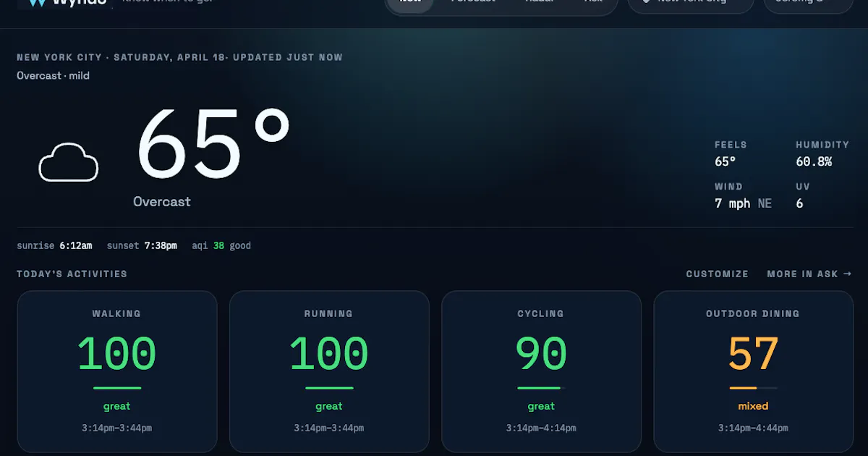Viewport: 868px width, 456px height.
Task: Click the 'Overcast · mild' summary line
Action: (x=54, y=75)
